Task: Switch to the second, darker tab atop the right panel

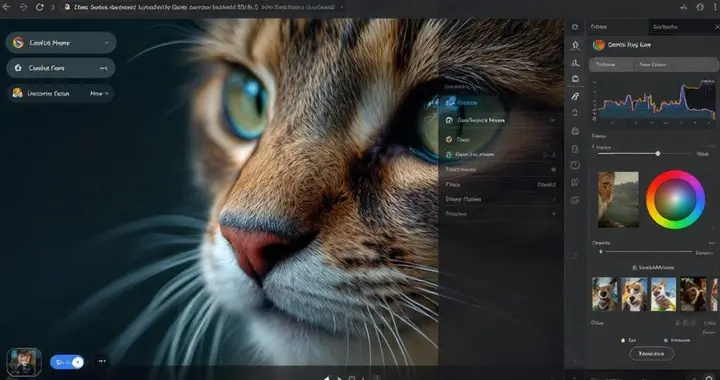Action: [679, 27]
